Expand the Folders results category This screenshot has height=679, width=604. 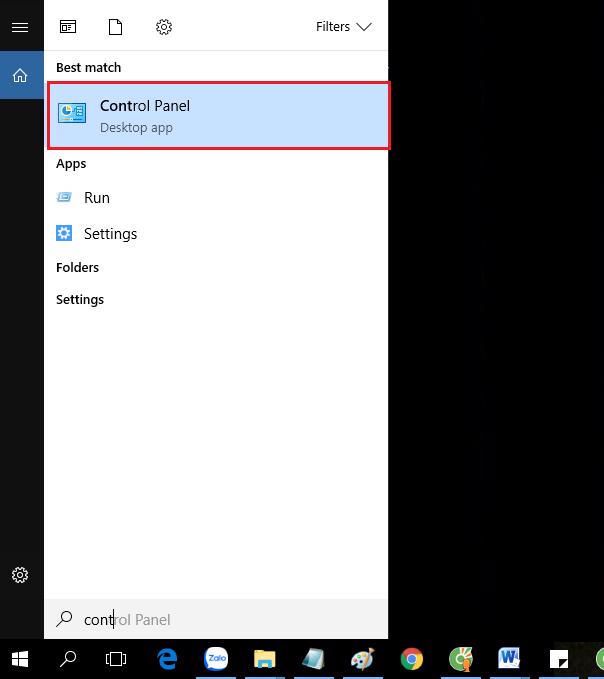coord(78,267)
